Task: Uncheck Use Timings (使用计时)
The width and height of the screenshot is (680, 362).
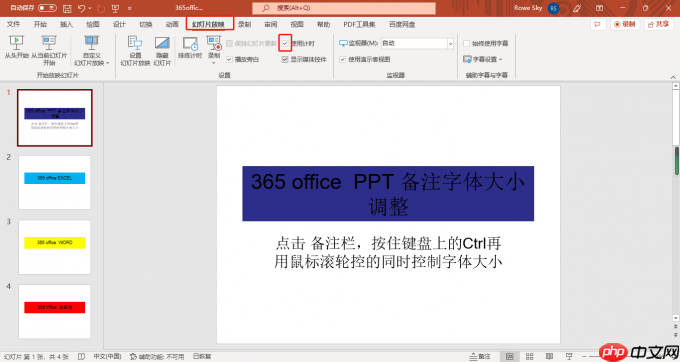Action: coord(285,43)
